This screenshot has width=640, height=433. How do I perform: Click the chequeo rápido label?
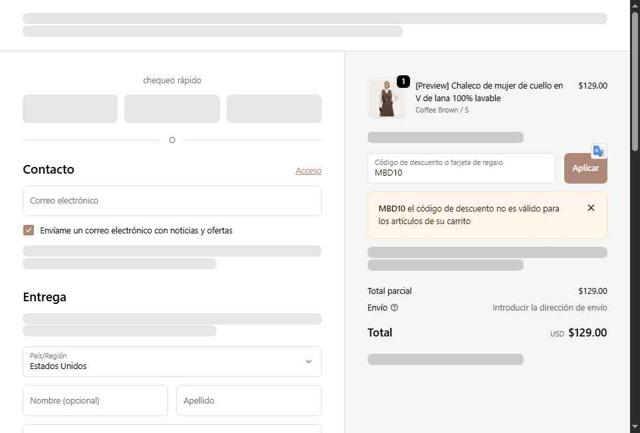[172, 80]
